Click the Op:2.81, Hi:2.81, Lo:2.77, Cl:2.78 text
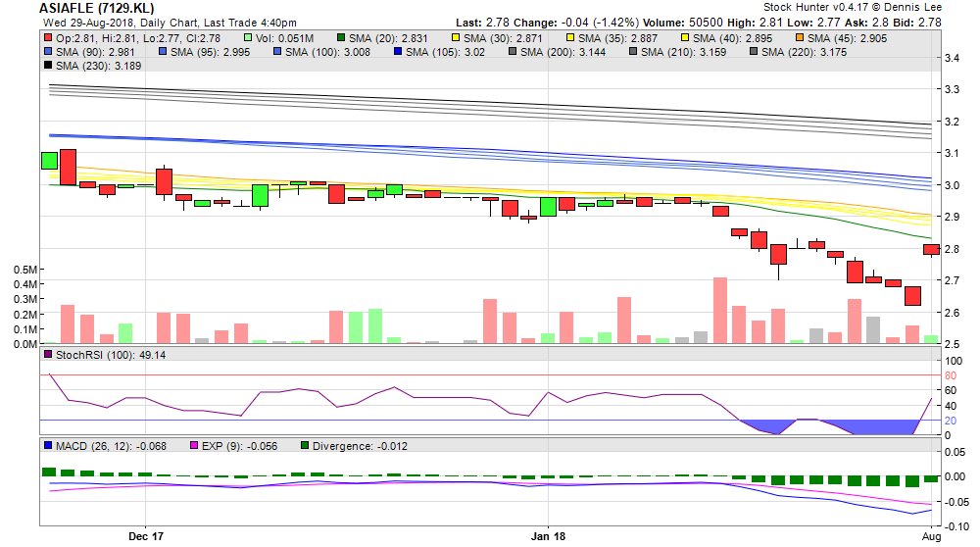 138,38
